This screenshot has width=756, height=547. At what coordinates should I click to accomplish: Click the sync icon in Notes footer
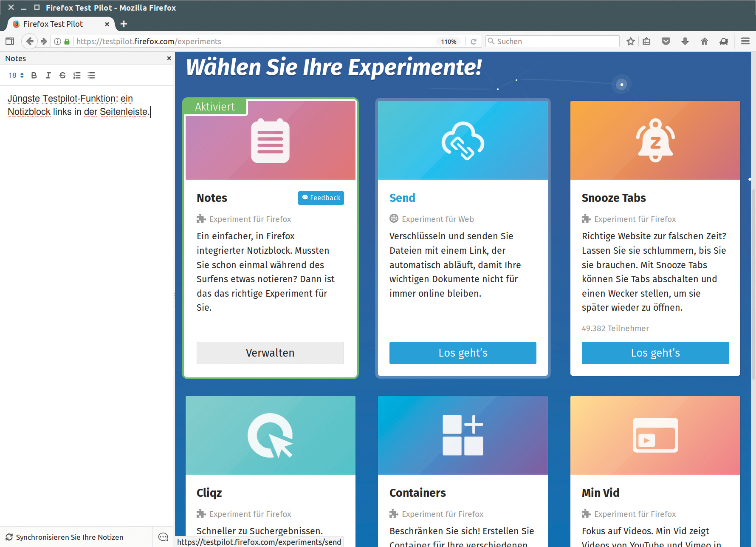[x=9, y=537]
